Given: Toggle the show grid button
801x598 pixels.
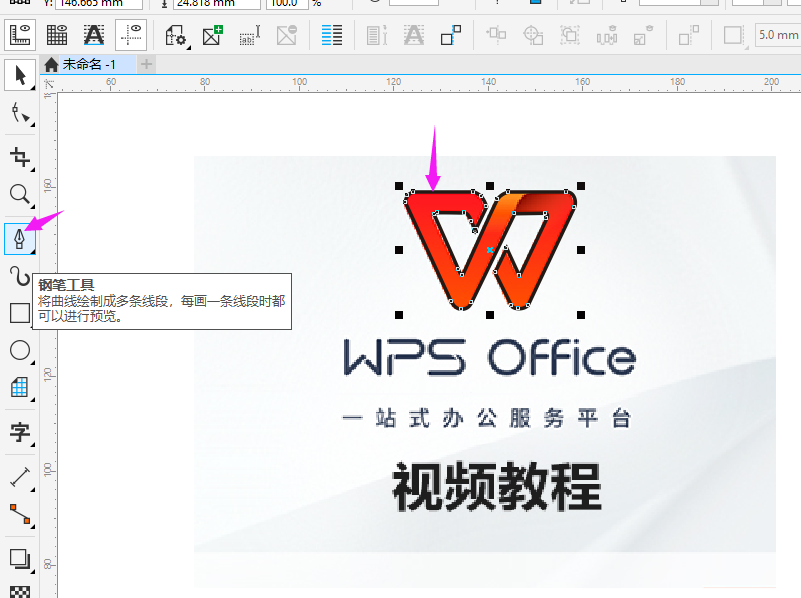Looking at the screenshot, I should [x=57, y=35].
